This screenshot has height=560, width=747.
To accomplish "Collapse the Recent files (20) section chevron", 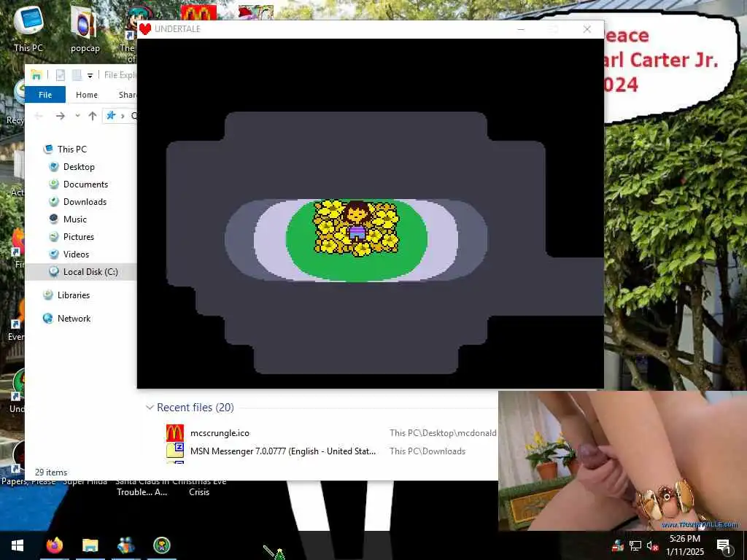I will [x=150, y=408].
